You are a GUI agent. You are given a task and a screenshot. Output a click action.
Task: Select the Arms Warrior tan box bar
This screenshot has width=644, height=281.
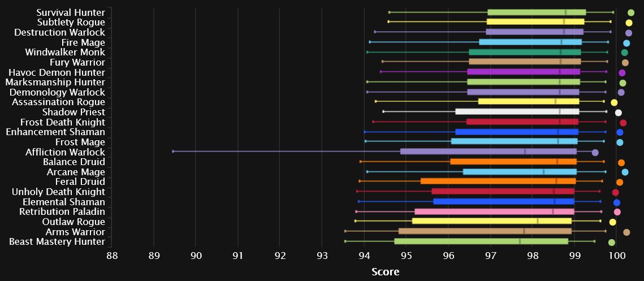pyautogui.click(x=485, y=231)
